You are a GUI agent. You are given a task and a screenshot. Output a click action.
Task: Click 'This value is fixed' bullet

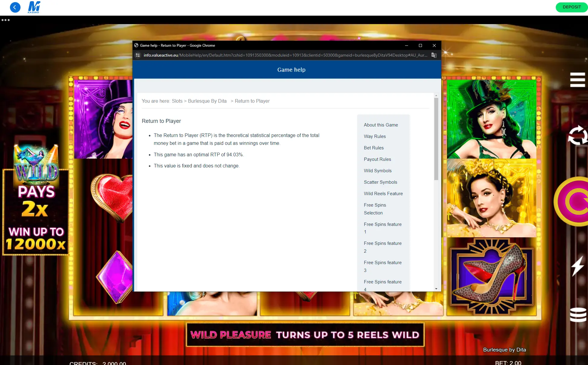(197, 166)
